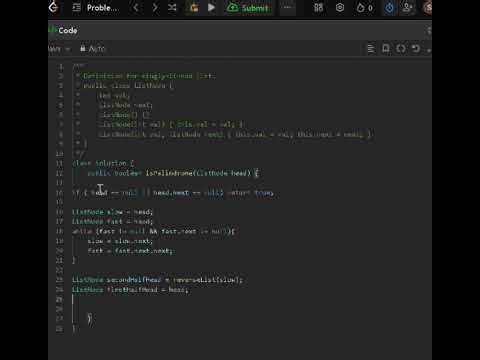
Task: Click the debugger icon beside Run
Action: point(194,8)
